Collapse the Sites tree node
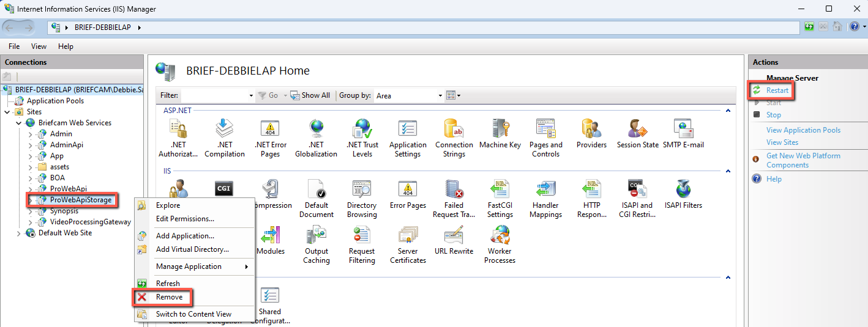The height and width of the screenshot is (327, 868). (7, 112)
